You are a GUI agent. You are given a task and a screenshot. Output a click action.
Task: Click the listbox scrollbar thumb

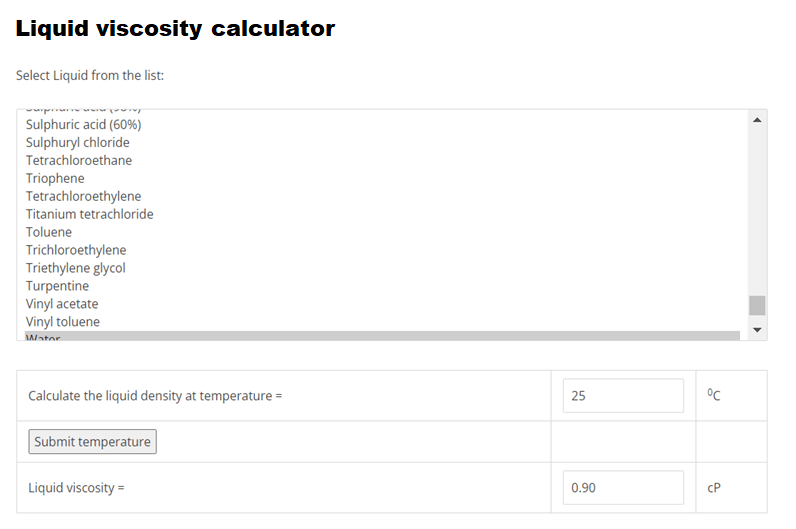[x=757, y=306]
